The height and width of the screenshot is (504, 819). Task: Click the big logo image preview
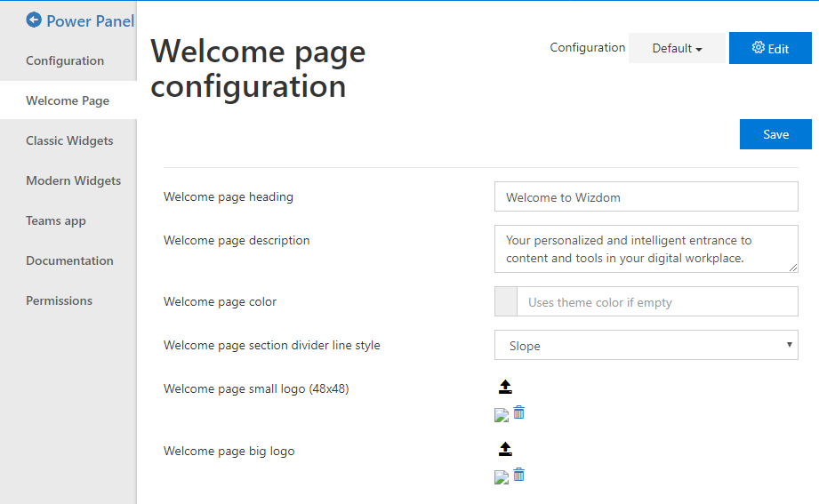502,477
